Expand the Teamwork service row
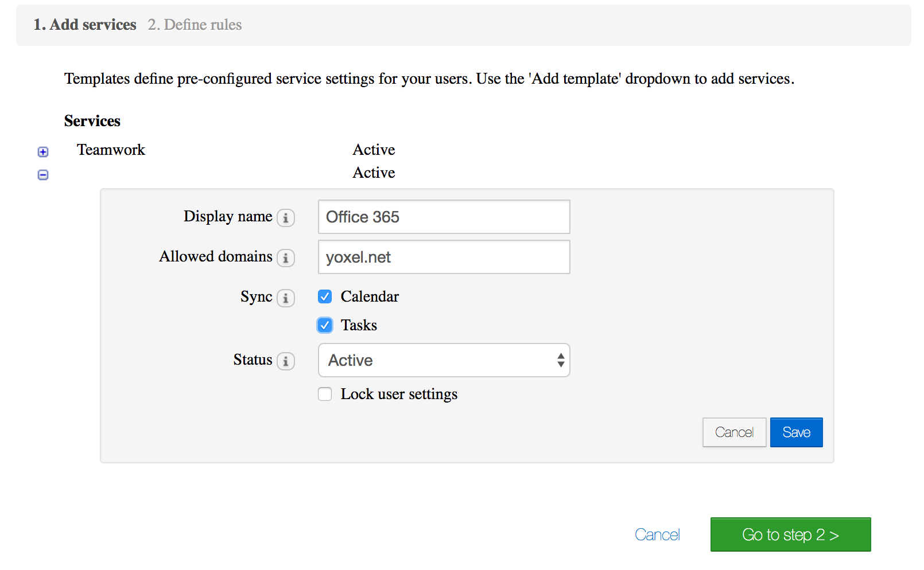Image resolution: width=924 pixels, height=570 pixels. point(43,152)
